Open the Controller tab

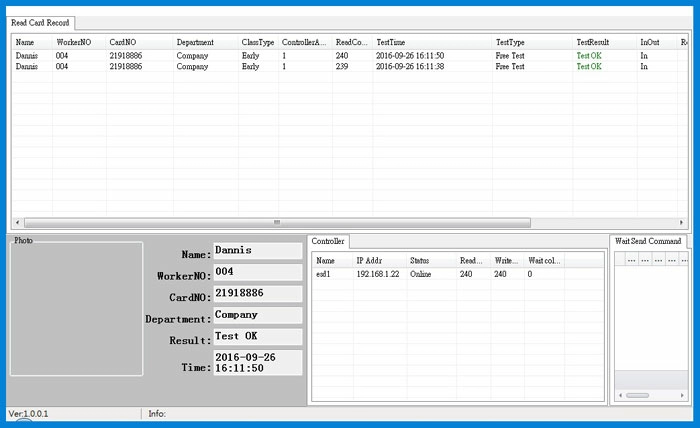pyautogui.click(x=328, y=242)
